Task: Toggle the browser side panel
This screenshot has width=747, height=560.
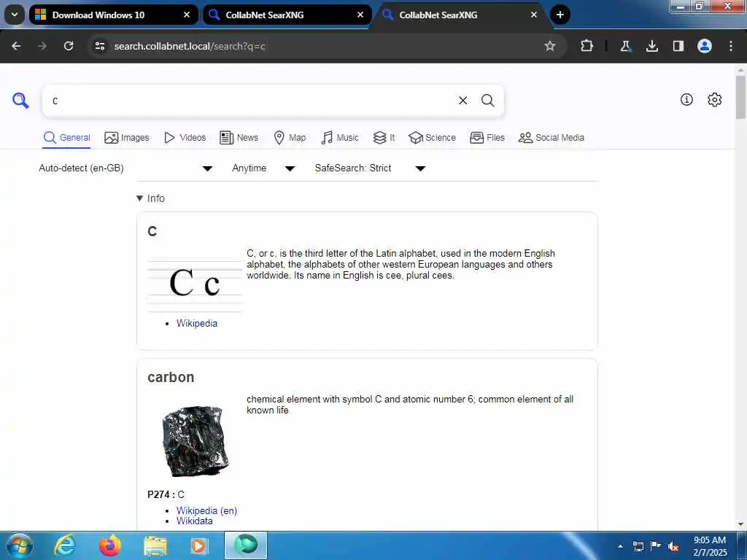Action: (x=678, y=46)
